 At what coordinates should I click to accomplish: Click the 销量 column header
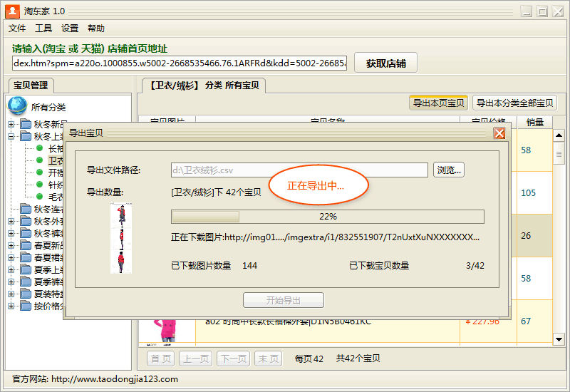pyautogui.click(x=535, y=123)
